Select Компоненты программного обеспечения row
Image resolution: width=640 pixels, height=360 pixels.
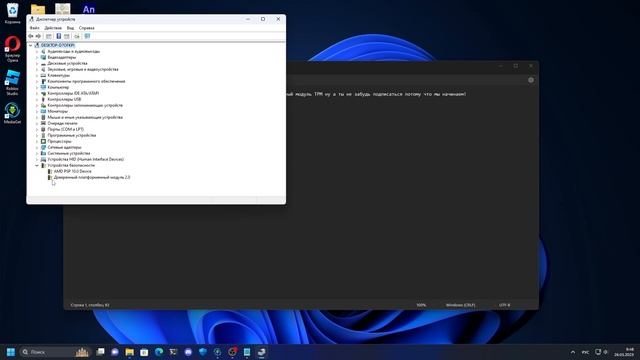tap(86, 81)
